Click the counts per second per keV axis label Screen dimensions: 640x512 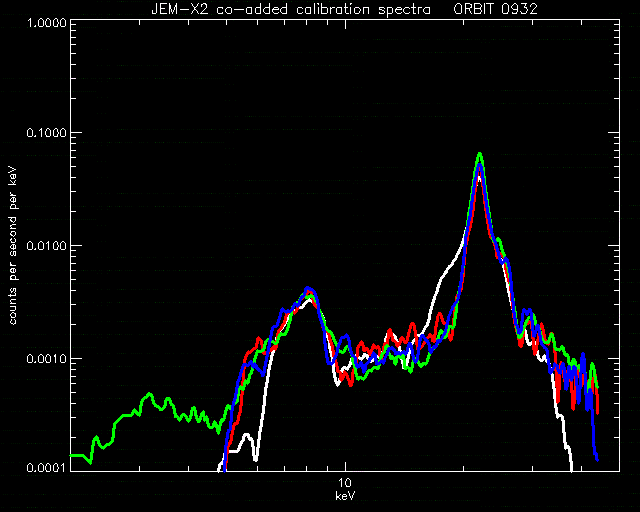click(x=13, y=246)
